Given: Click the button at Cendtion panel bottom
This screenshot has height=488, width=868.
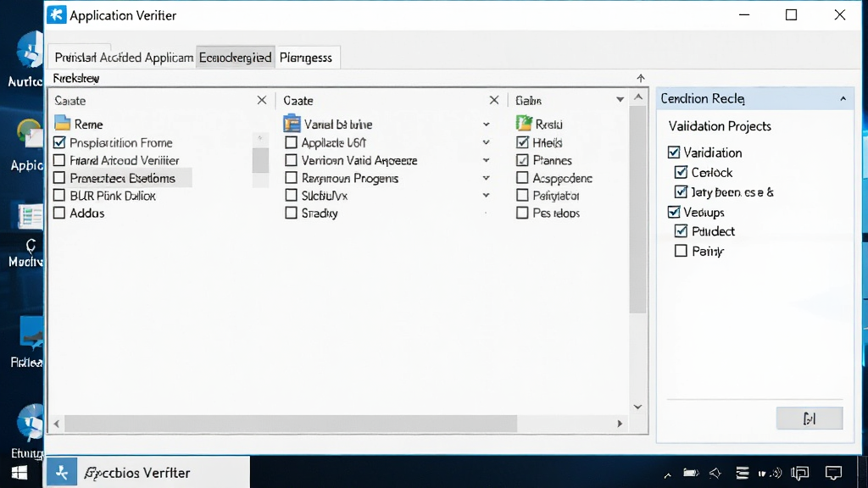Looking at the screenshot, I should 810,419.
